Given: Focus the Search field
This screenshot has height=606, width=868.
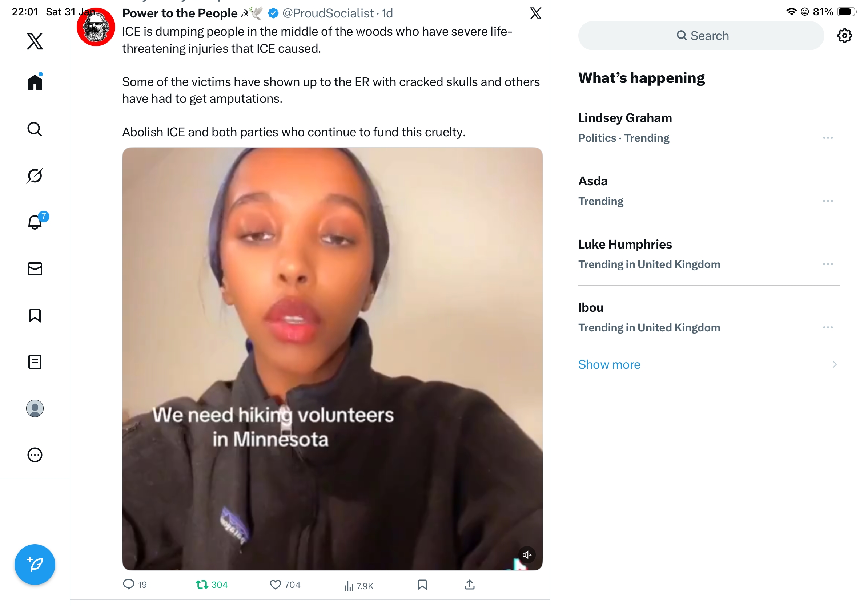Looking at the screenshot, I should click(701, 36).
